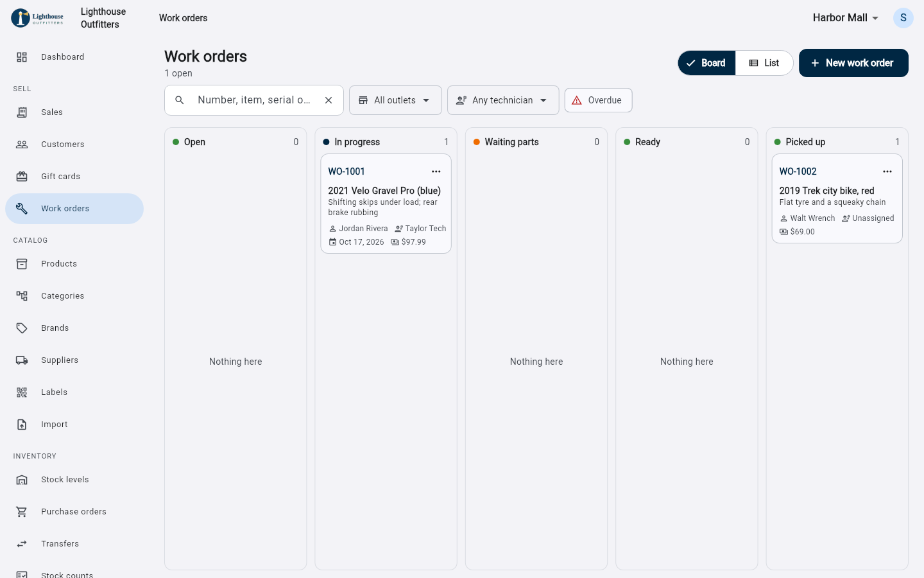
Task: Open work order WO-1001 link
Action: tap(346, 171)
